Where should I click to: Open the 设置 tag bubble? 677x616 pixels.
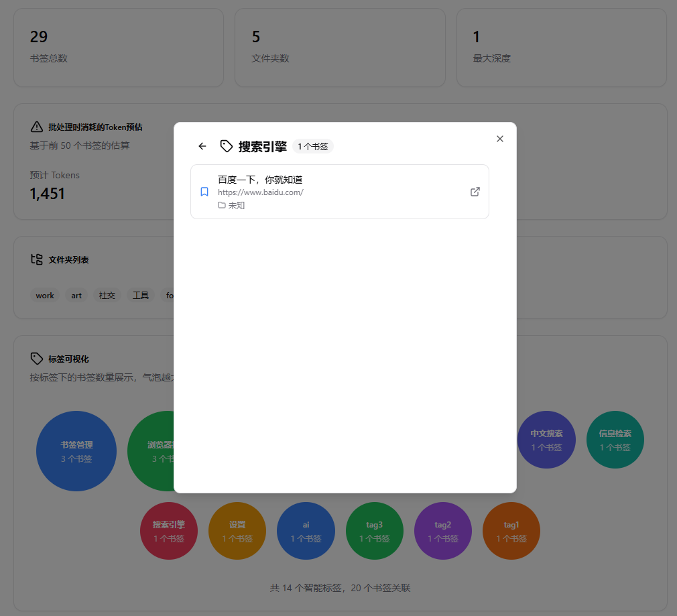coord(237,531)
